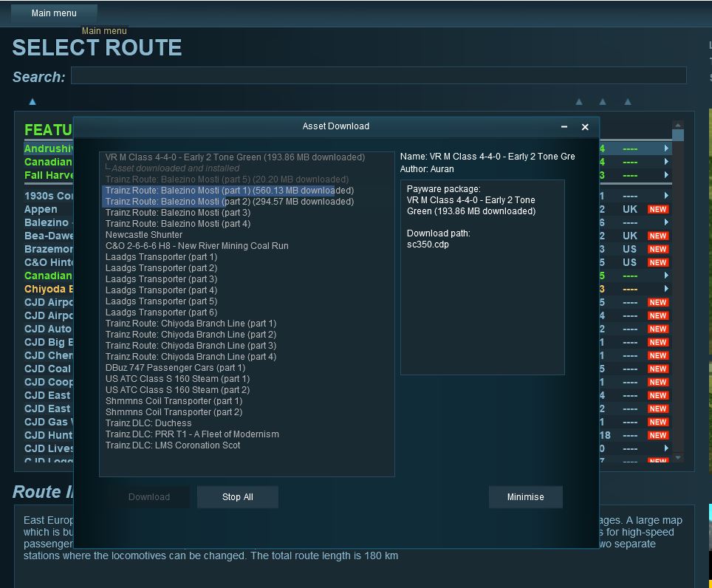Select US ATC Class S 160 Steam (part 2)

[x=177, y=389]
